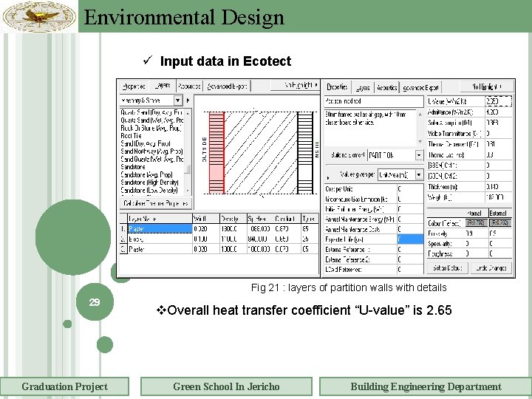532x399 pixels.
Task: Open Acoustics tab in right panel
Action: click(386, 88)
